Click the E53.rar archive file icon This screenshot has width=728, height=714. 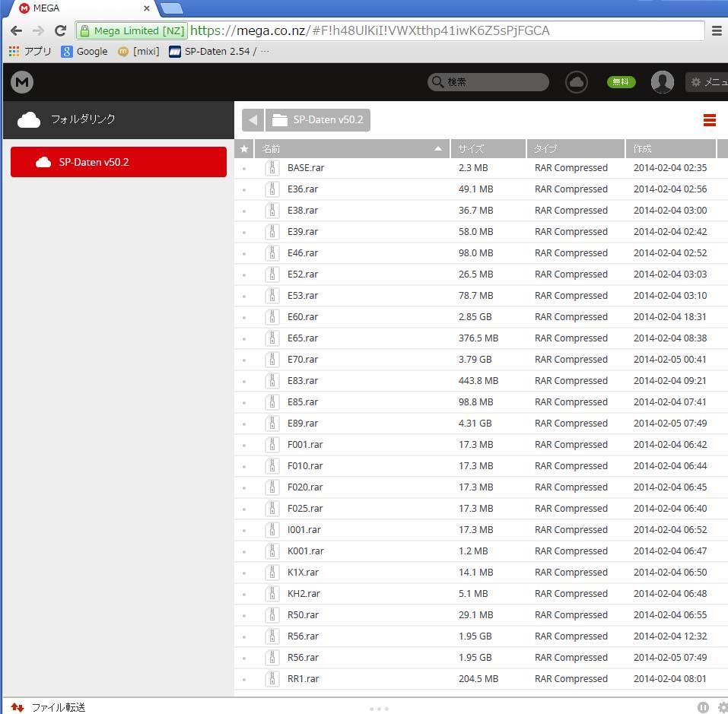272,296
